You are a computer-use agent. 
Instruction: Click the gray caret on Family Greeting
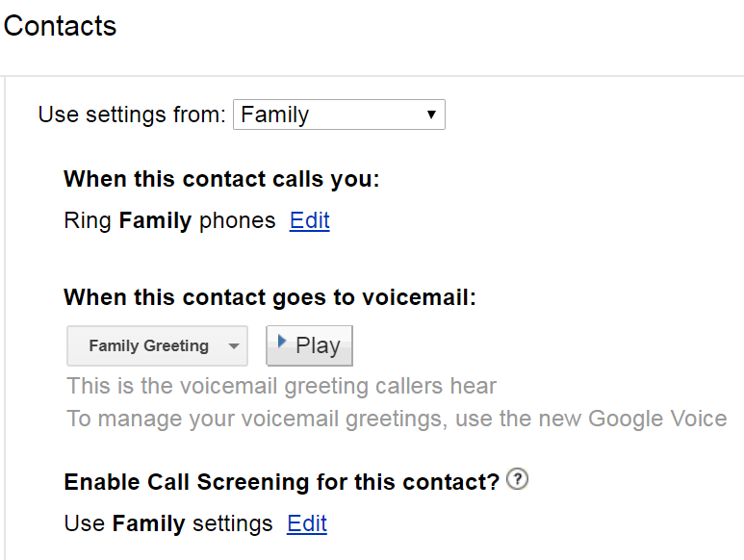(x=234, y=346)
